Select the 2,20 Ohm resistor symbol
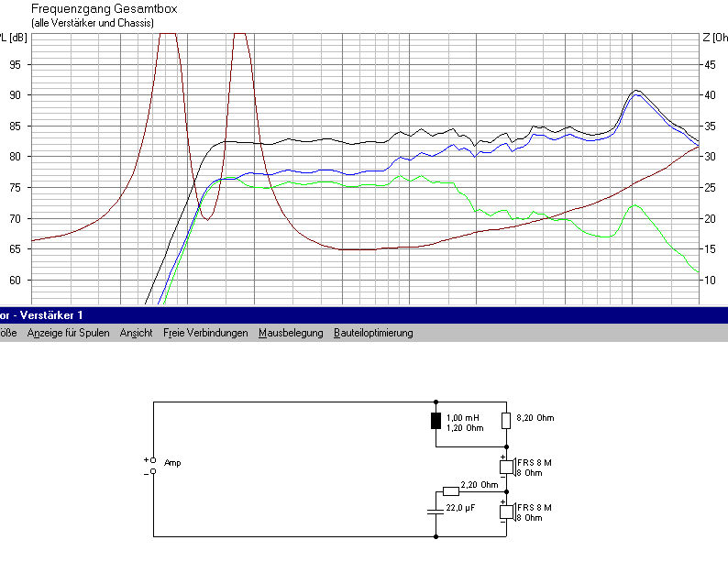The height and width of the screenshot is (573, 728). [x=451, y=491]
